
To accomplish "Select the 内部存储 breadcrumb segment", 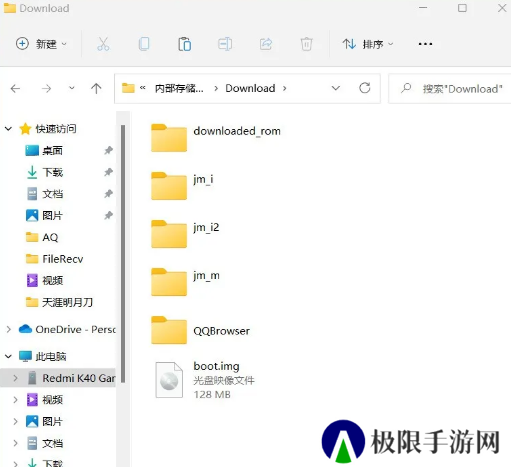I will coord(179,88).
